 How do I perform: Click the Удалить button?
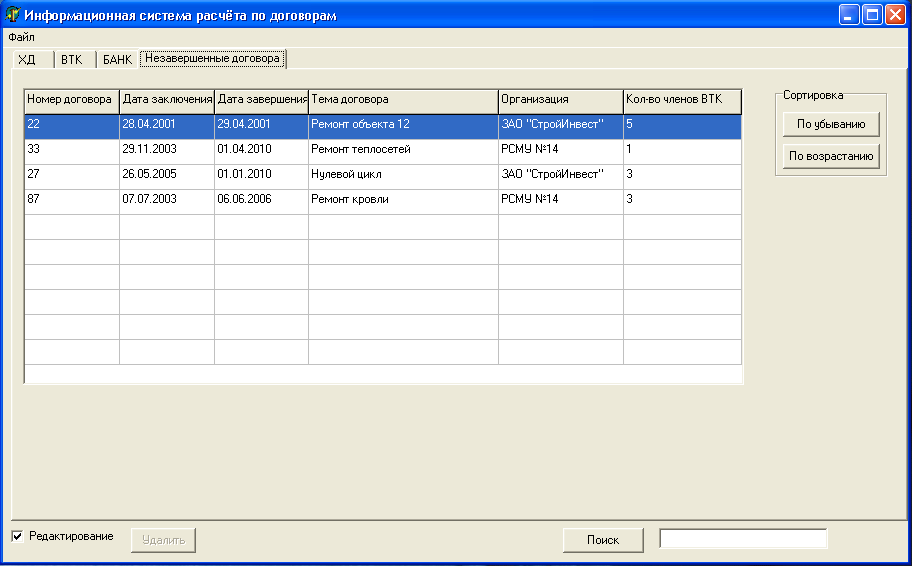click(x=163, y=540)
